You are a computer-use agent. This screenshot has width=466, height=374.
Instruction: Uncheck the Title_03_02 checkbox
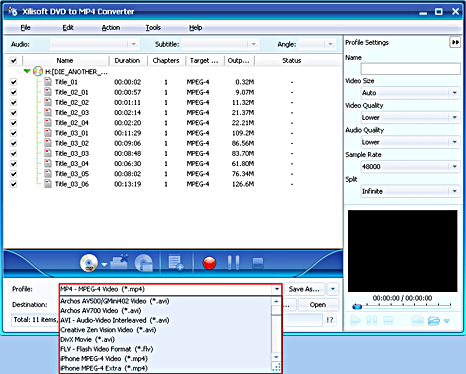pyautogui.click(x=13, y=143)
